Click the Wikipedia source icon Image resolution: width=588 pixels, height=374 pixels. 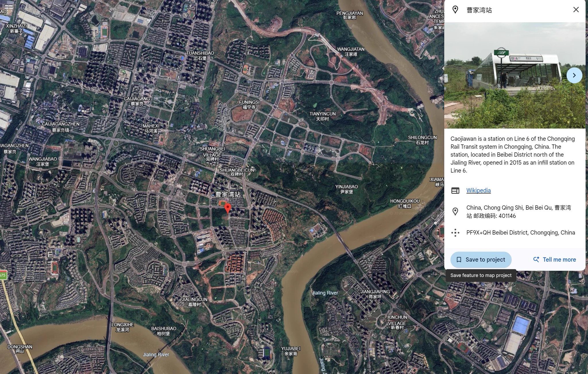455,190
